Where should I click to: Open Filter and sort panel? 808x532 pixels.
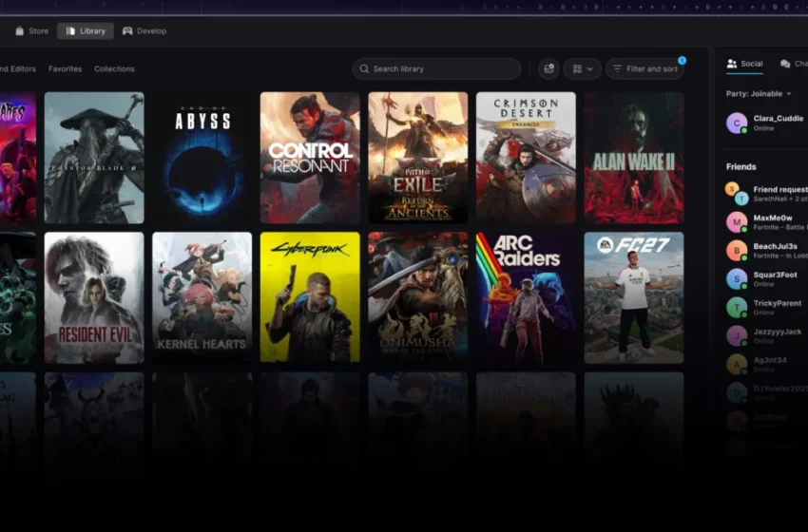coord(645,68)
